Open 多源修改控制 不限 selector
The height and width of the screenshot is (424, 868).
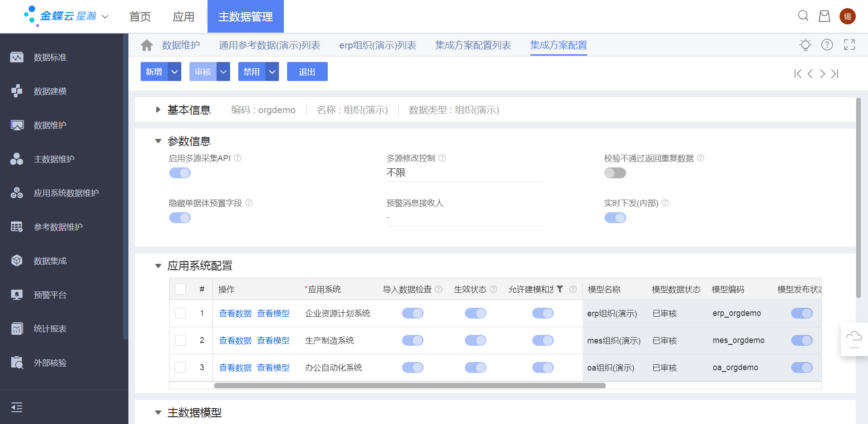464,173
